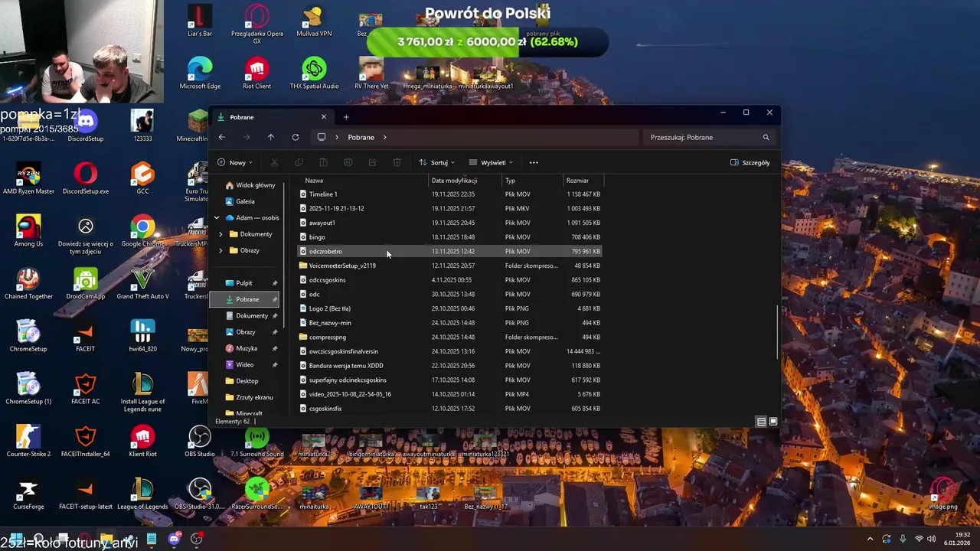Expand the chevron before Pobrane breadcrumb
The width and height of the screenshot is (980, 551).
click(337, 137)
